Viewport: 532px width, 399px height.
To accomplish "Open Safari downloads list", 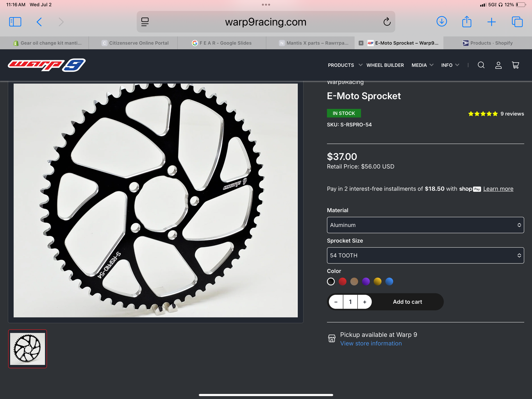I will 442,22.
